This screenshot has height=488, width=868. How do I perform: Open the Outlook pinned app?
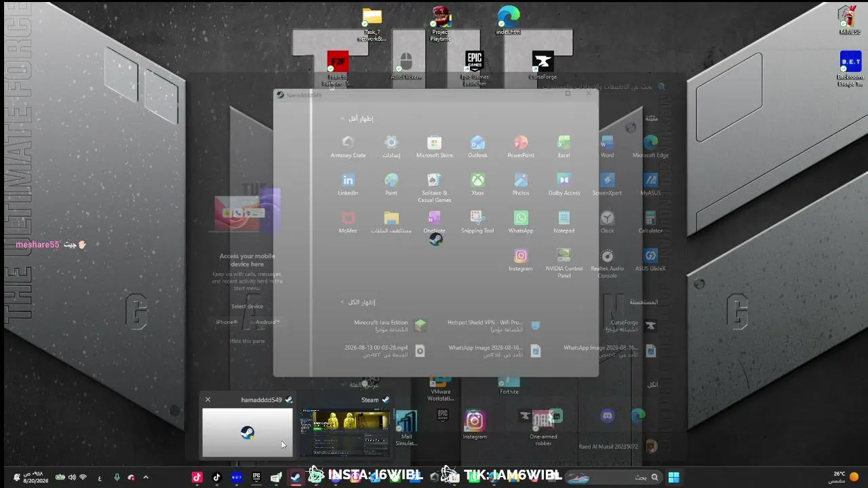pos(477,146)
